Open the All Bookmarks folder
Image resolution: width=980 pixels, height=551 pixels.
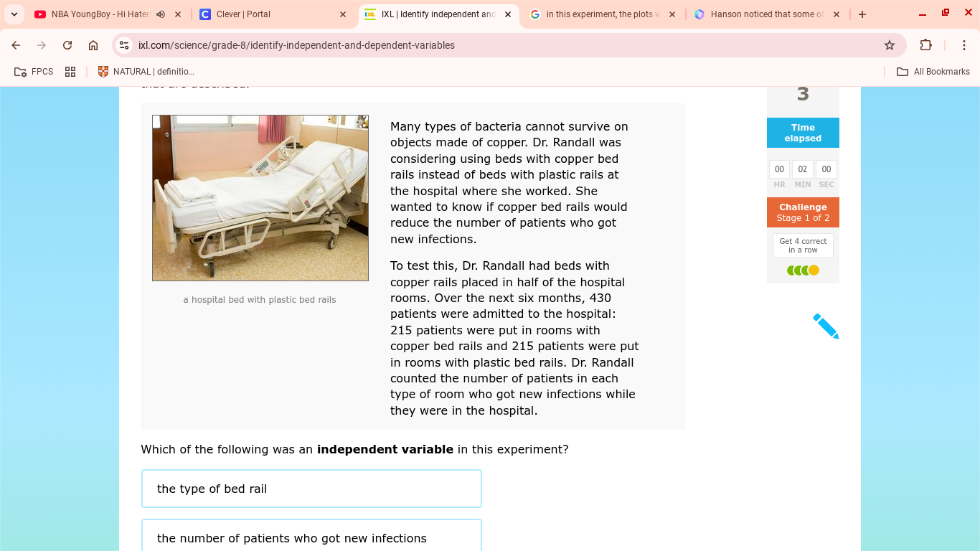[933, 72]
